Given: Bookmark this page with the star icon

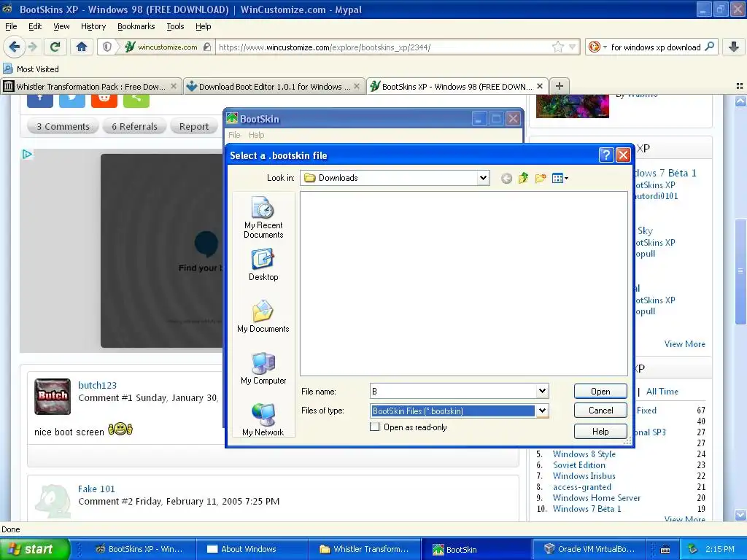Looking at the screenshot, I should [558, 47].
